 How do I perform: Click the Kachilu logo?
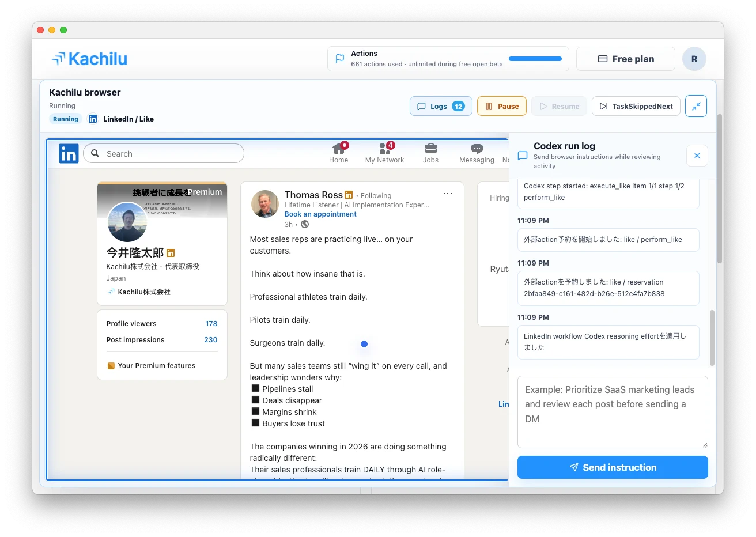coord(89,59)
